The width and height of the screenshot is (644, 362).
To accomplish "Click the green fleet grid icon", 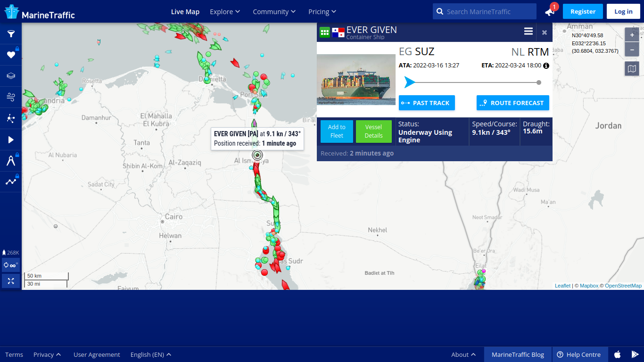I will [325, 33].
